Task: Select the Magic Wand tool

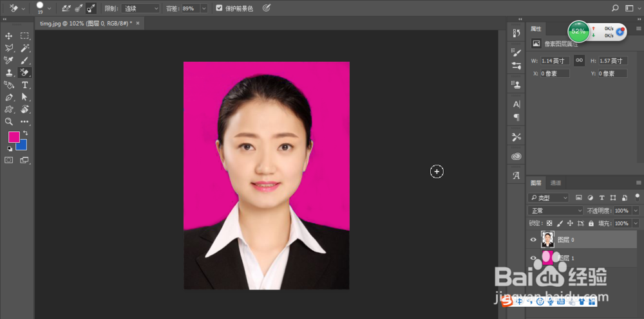Action: (24, 48)
